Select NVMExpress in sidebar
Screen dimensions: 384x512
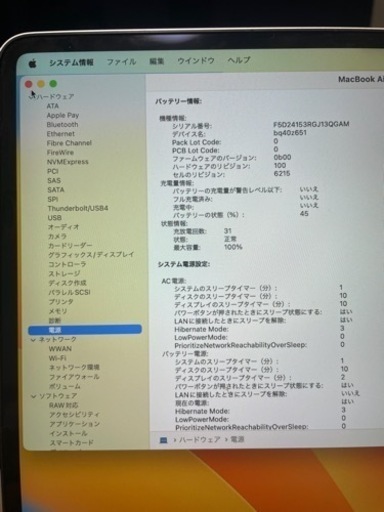pos(68,162)
